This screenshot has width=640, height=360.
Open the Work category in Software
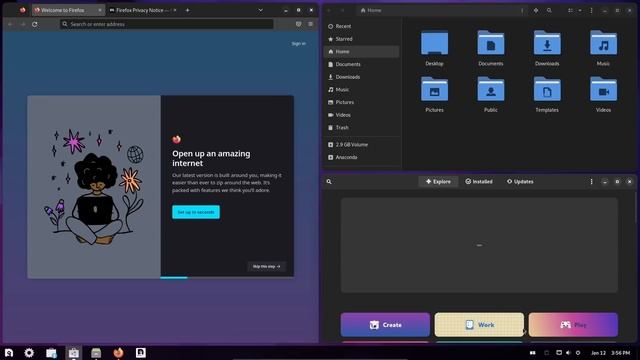(x=479, y=325)
